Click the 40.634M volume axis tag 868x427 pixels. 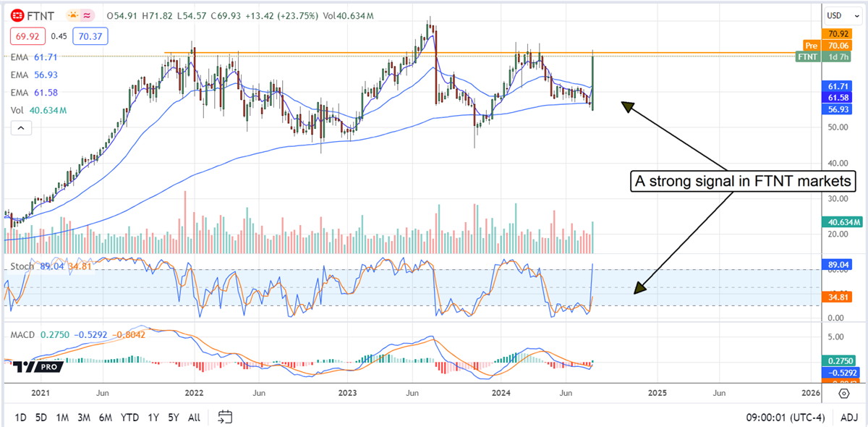[842, 222]
